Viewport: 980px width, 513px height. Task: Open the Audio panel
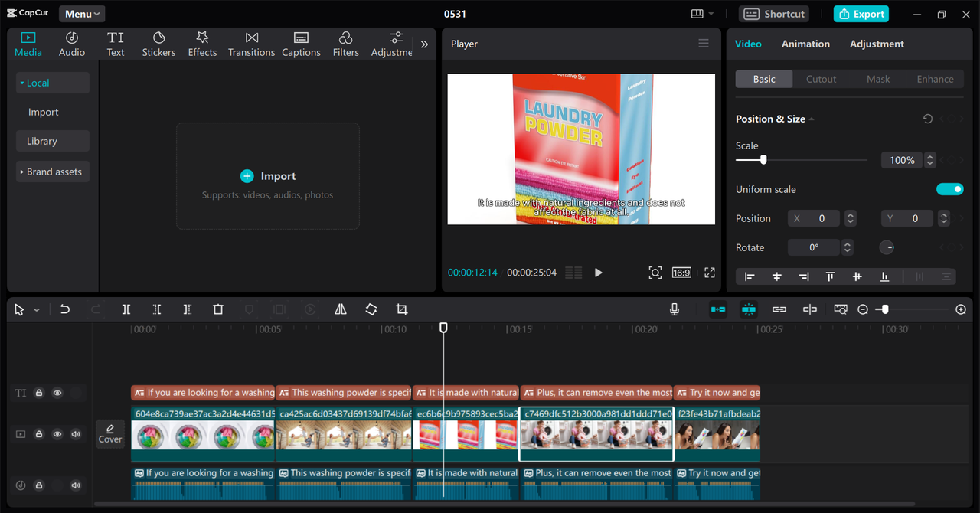tap(72, 44)
